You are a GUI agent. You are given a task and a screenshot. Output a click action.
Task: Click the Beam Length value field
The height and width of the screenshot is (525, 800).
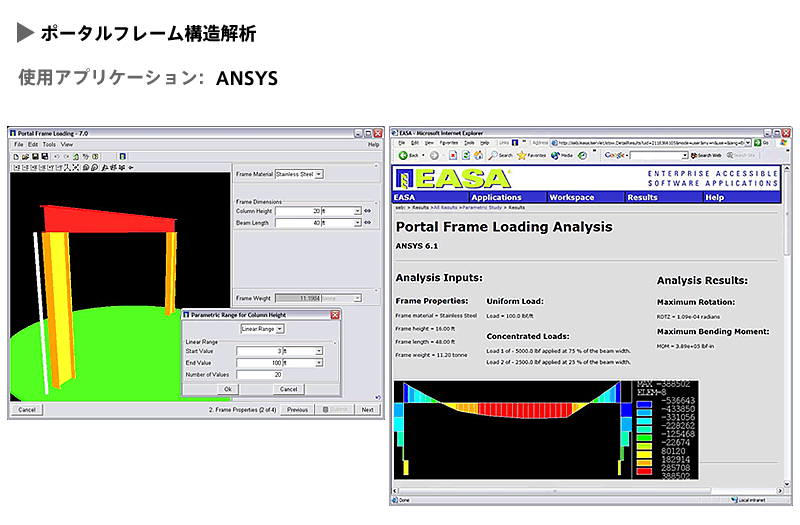pyautogui.click(x=298, y=222)
